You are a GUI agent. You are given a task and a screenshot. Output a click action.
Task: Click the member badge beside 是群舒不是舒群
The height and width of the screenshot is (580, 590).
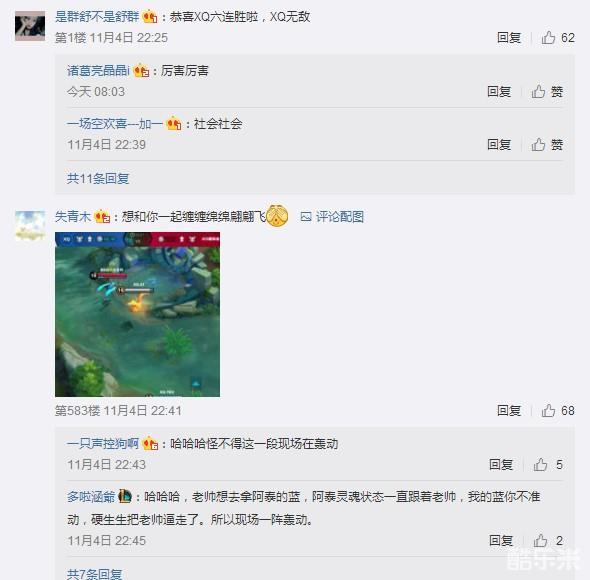pos(150,17)
